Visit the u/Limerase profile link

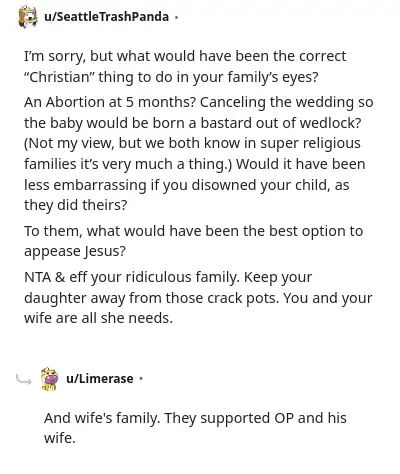click(100, 379)
